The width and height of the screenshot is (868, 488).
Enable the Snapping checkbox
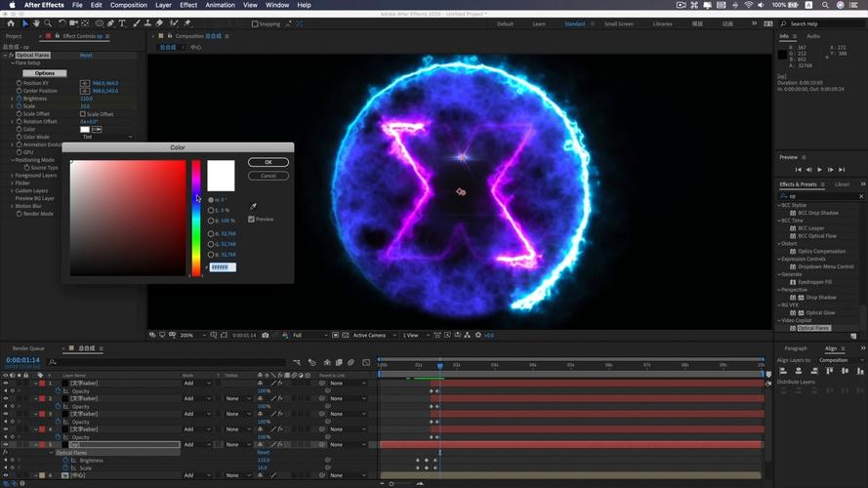(x=255, y=23)
